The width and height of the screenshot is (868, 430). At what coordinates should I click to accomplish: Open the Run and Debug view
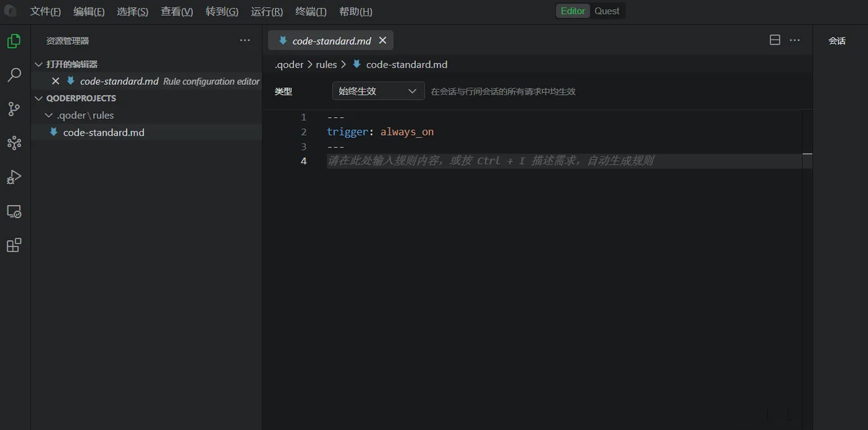pyautogui.click(x=14, y=177)
